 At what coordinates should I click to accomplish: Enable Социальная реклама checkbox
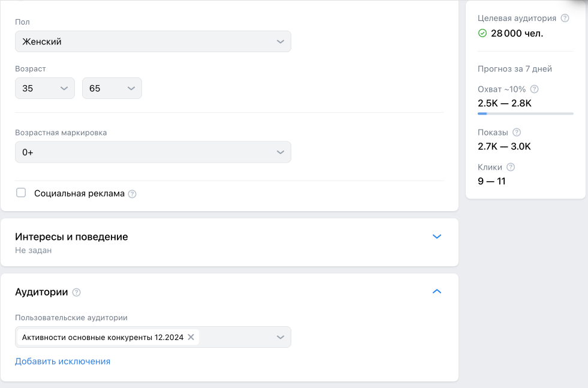21,193
